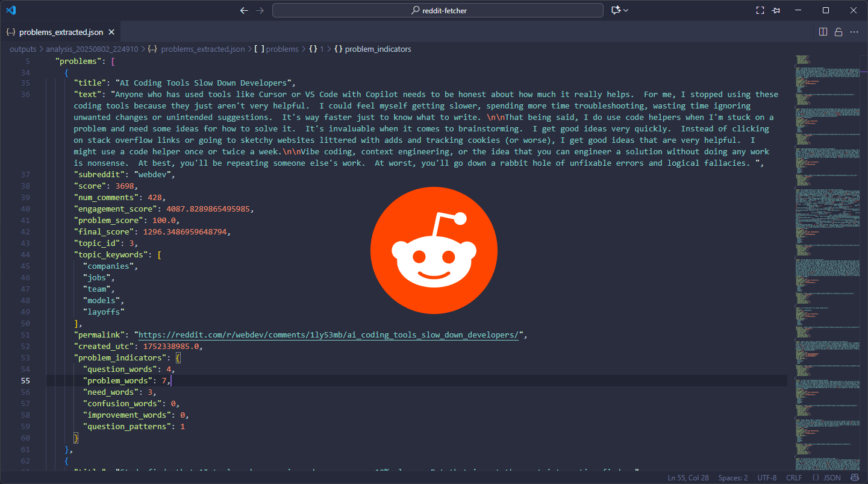
Task: Click the "topic_keywords" key
Action: 111,255
